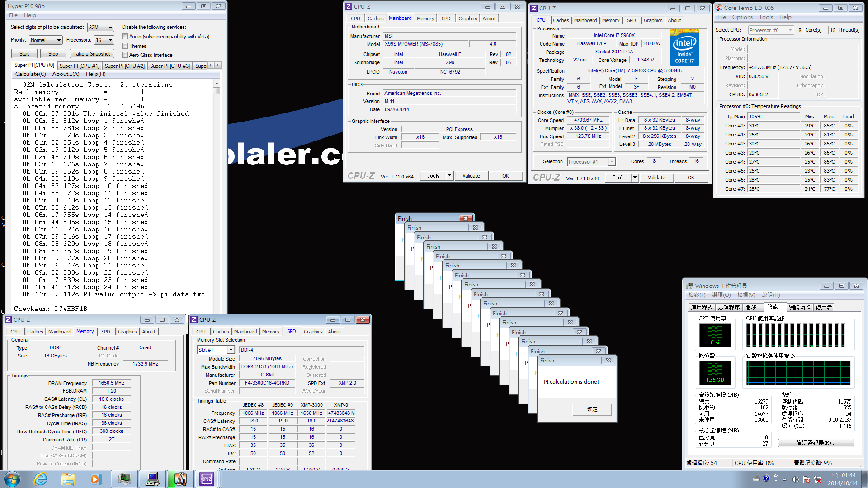Screen dimensions: 868x488
Task: Click Z icon of CPU-Z Memory window titlebar
Action: [8, 319]
